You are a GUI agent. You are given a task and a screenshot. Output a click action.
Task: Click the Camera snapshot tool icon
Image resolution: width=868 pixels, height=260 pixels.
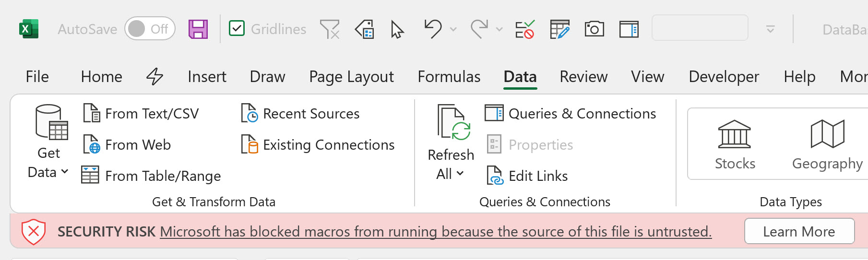pyautogui.click(x=594, y=29)
